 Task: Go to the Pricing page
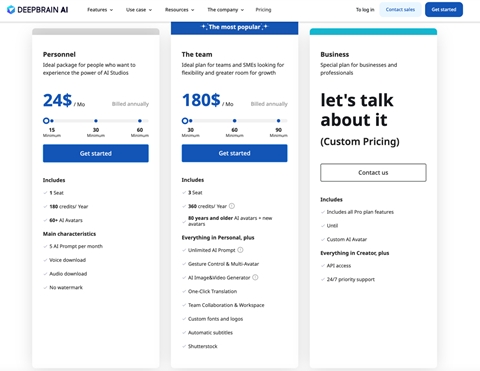[263, 10]
